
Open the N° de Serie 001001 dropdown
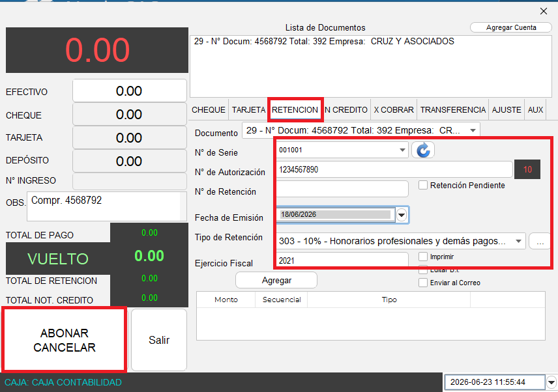(x=402, y=150)
